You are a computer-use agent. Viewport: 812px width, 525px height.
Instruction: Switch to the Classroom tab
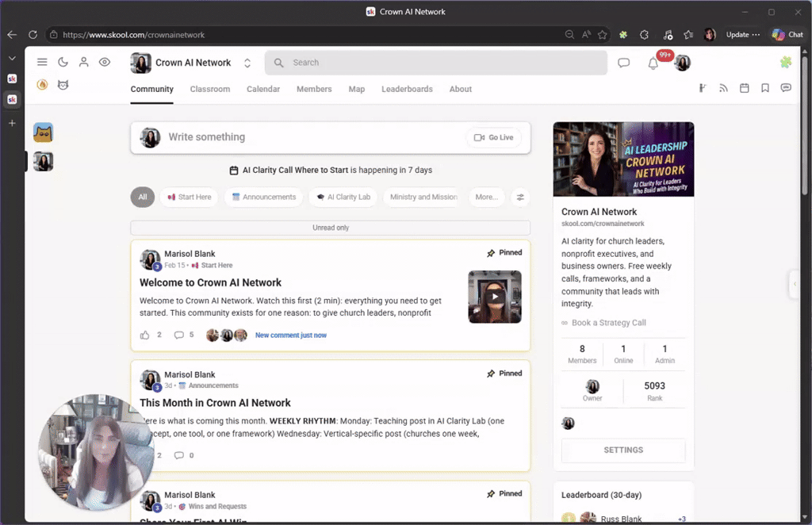(x=209, y=89)
